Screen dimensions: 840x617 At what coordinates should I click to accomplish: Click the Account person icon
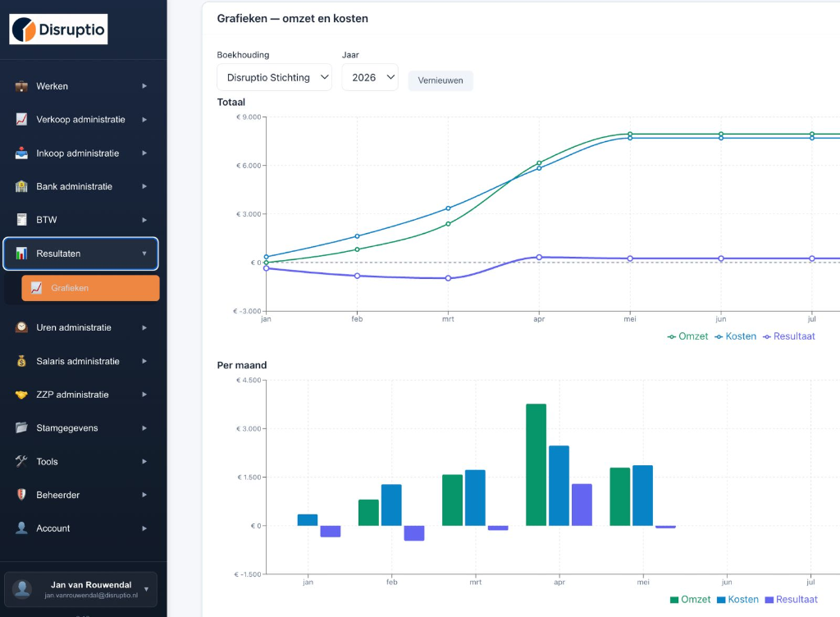point(21,528)
